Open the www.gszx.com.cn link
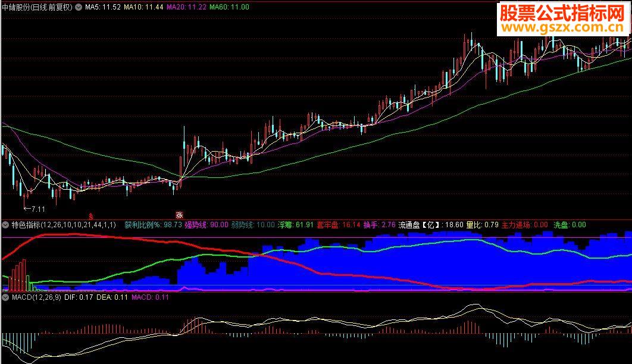Screen dimensions: 632x364 tap(563, 28)
